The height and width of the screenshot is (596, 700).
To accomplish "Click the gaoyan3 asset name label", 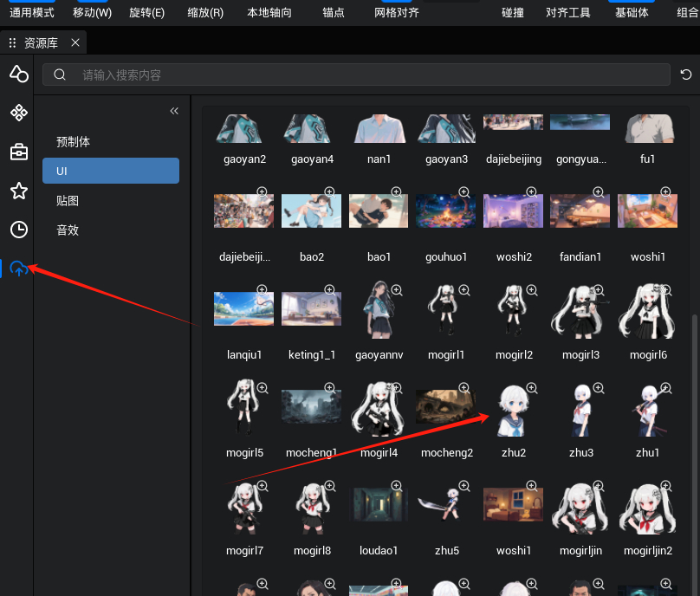I will (x=446, y=159).
